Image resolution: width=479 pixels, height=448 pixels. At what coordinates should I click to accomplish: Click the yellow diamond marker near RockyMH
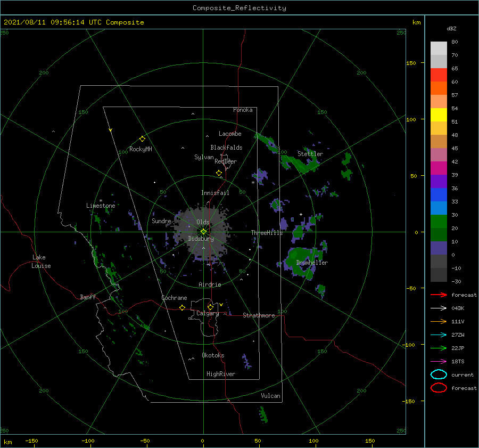pyautogui.click(x=142, y=139)
